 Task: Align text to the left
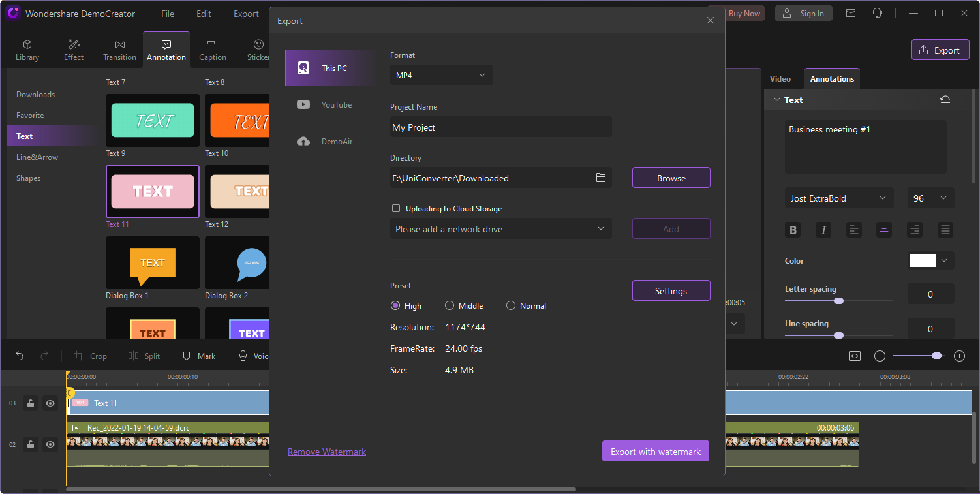coord(854,230)
